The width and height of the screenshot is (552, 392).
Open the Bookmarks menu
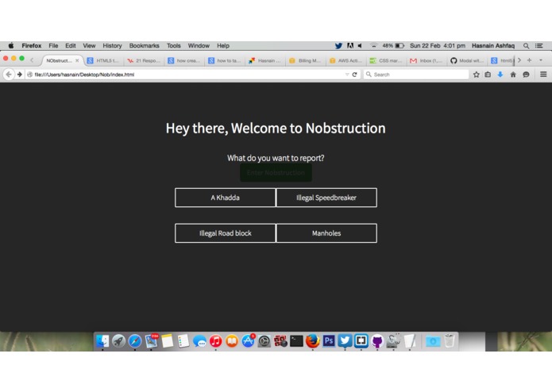pos(145,46)
